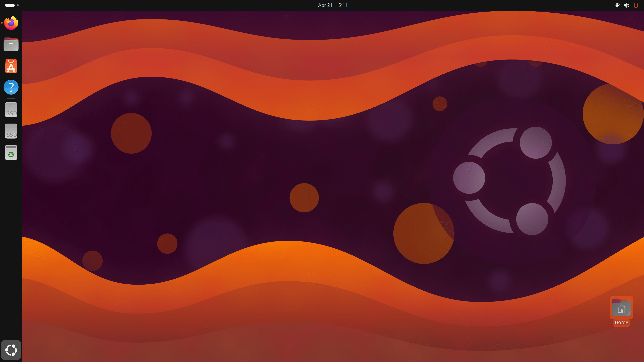Open the lower SSD drive in the dock

coord(11,131)
